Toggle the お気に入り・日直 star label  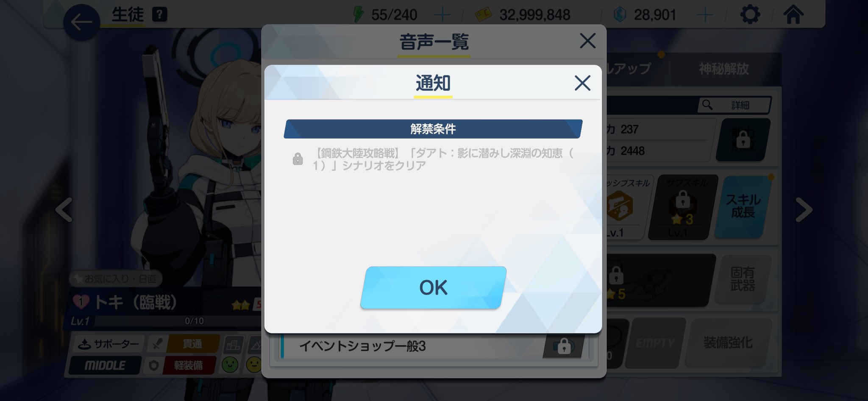point(116,278)
